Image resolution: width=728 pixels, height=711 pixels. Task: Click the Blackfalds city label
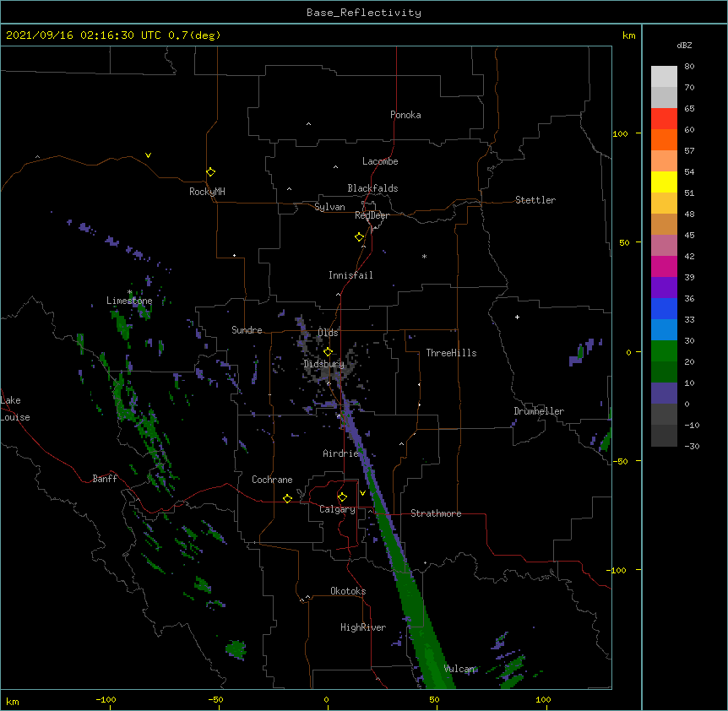[x=372, y=188]
